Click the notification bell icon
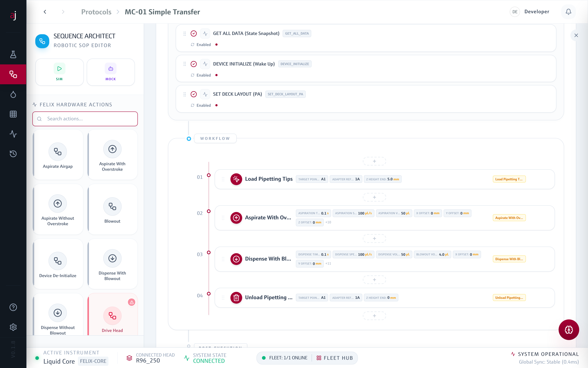Screen dimensions: 588x368 click(568, 12)
